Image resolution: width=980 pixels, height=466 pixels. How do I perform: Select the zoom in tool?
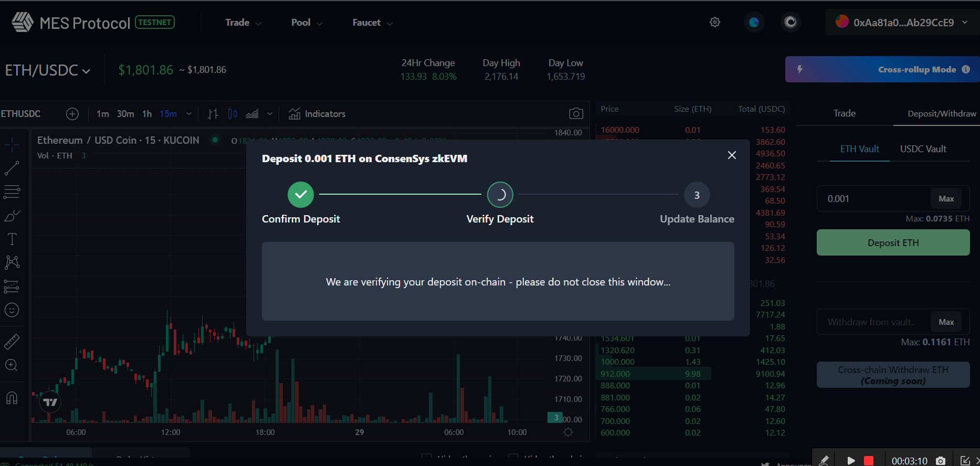pos(12,365)
